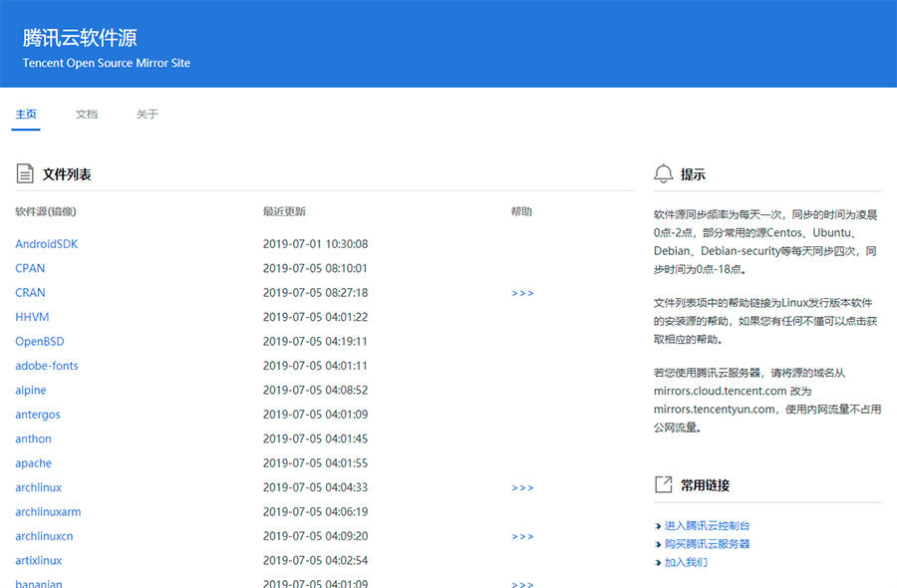Click timestamp 2019-07-05 04:08:52
This screenshot has height=588, width=897.
(315, 390)
